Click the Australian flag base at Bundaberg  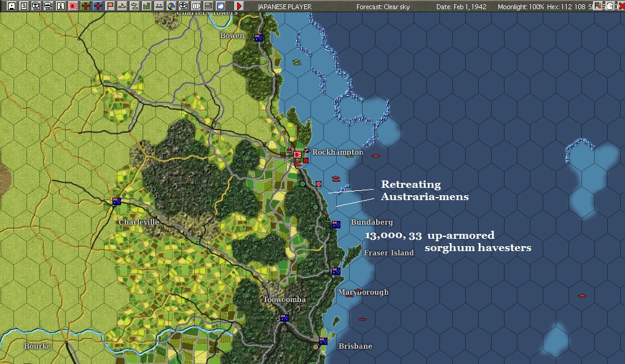[x=336, y=225]
